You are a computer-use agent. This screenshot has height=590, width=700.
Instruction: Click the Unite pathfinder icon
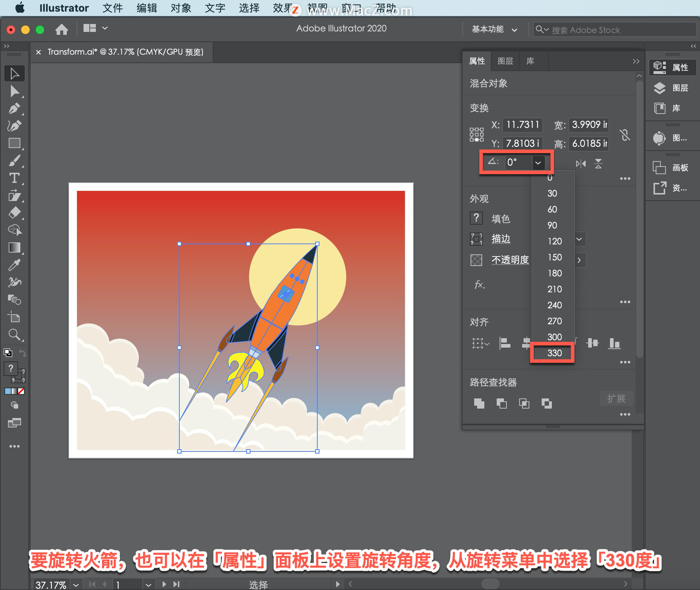[479, 403]
